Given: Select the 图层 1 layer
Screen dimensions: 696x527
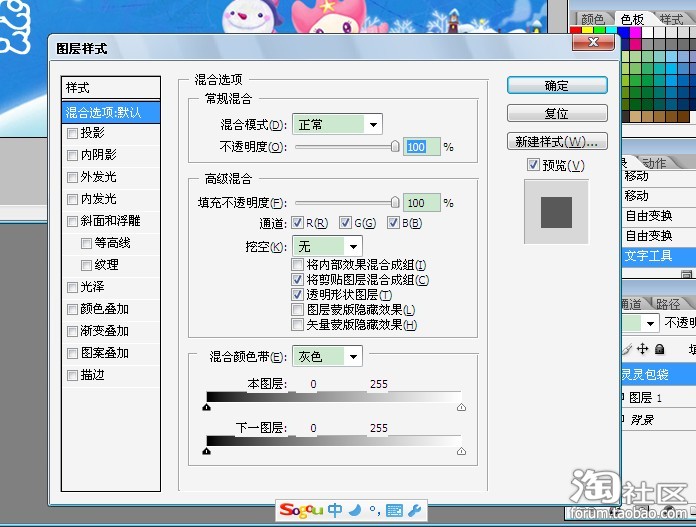Looking at the screenshot, I should 659,397.
